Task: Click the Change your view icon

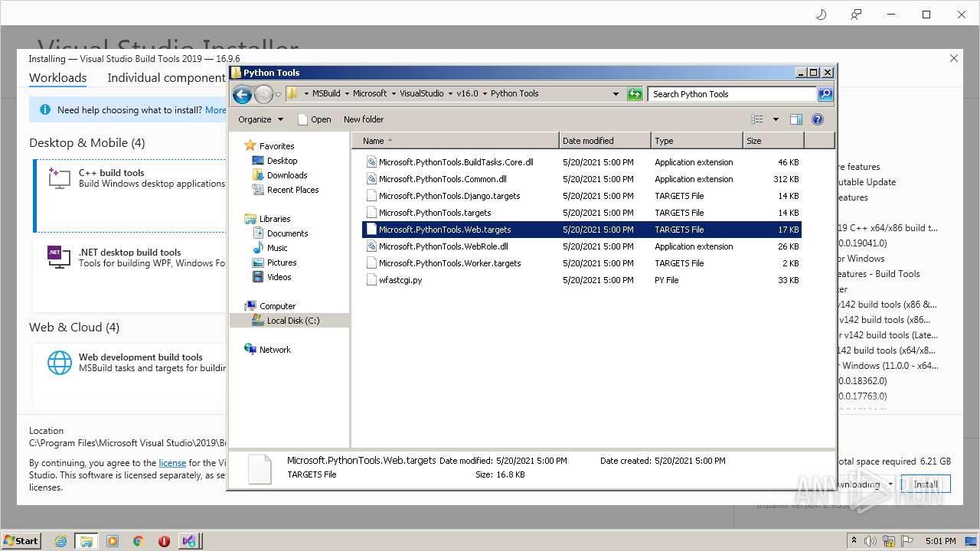Action: click(757, 119)
